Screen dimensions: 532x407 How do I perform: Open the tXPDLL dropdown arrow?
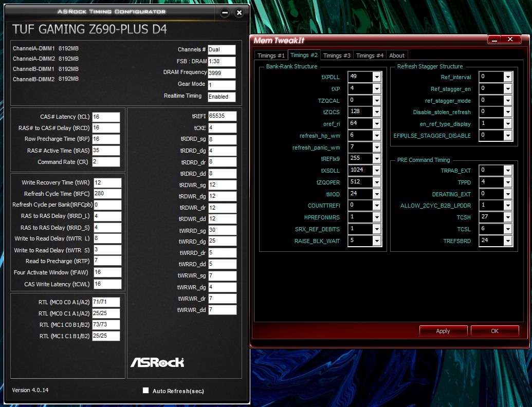tap(377, 77)
